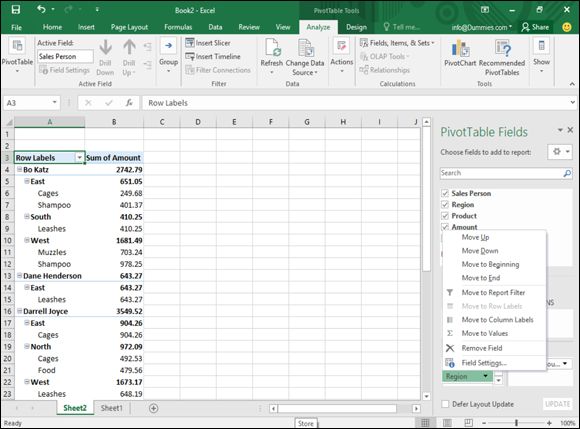Click the Drill Up arrow
Viewport: 580px width, 429px height.
pyautogui.click(x=129, y=58)
